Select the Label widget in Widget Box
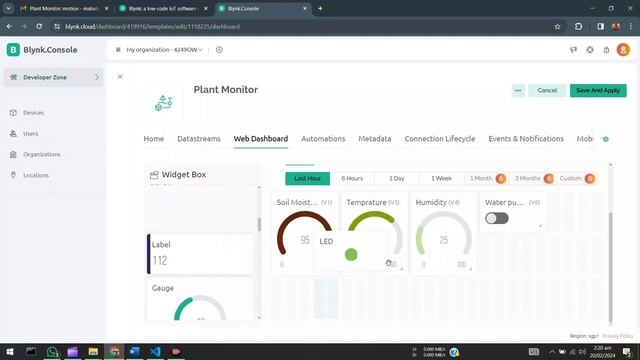This screenshot has width=640, height=360. [x=200, y=254]
